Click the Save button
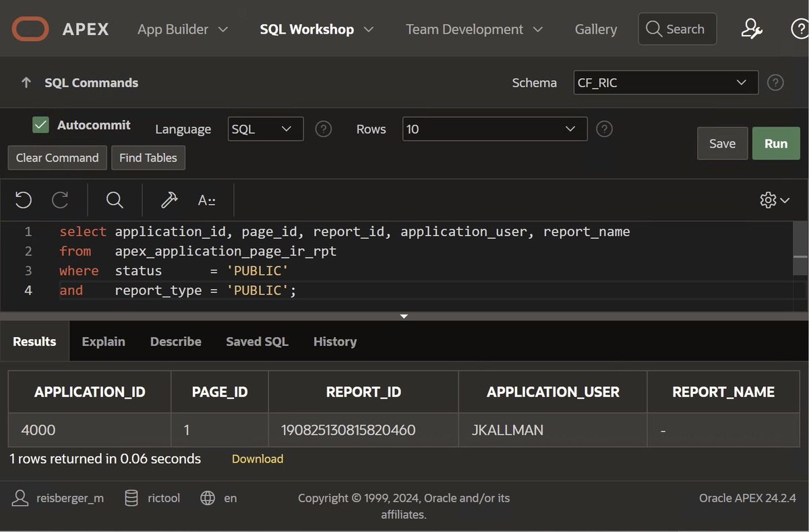 pos(722,144)
